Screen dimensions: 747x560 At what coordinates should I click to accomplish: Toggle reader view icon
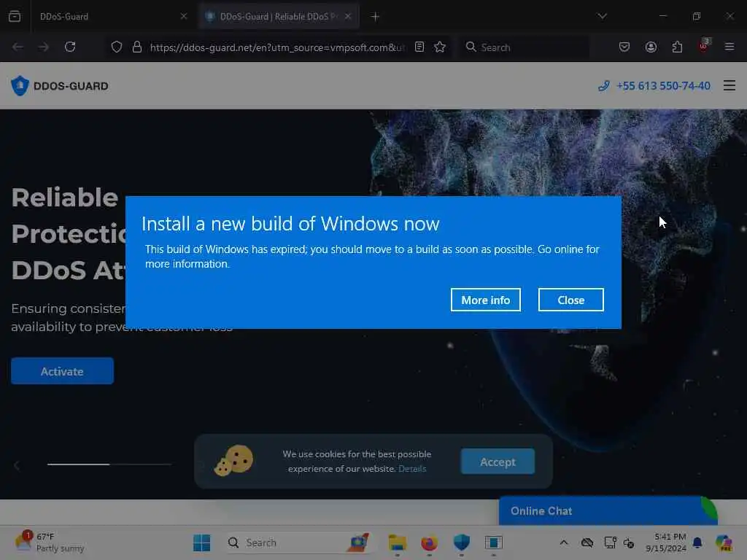[419, 47]
